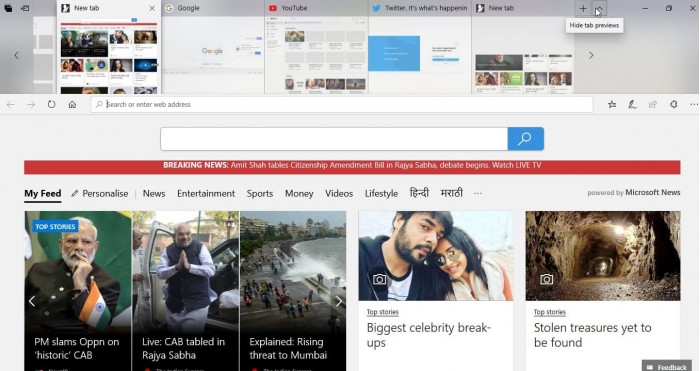Select the My Feed tab
Viewport: 700px width, 371px height.
(43, 194)
